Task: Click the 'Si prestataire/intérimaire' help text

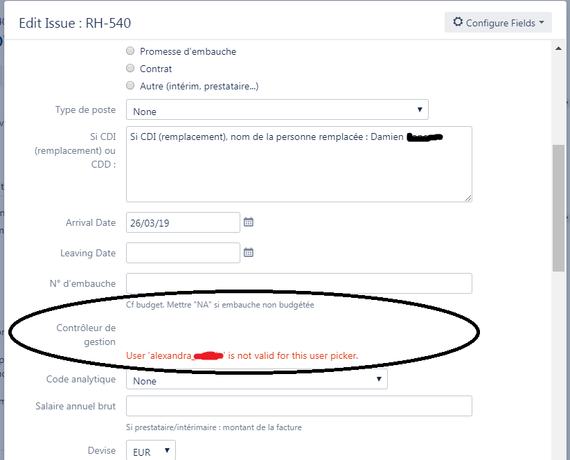Action: (x=214, y=427)
